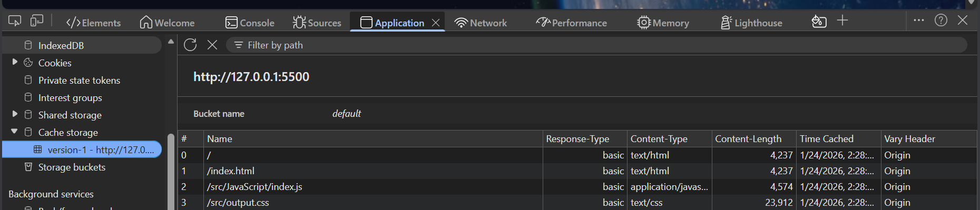Image resolution: width=980 pixels, height=210 pixels.
Task: Open the Lighthouse tab
Action: point(751,23)
